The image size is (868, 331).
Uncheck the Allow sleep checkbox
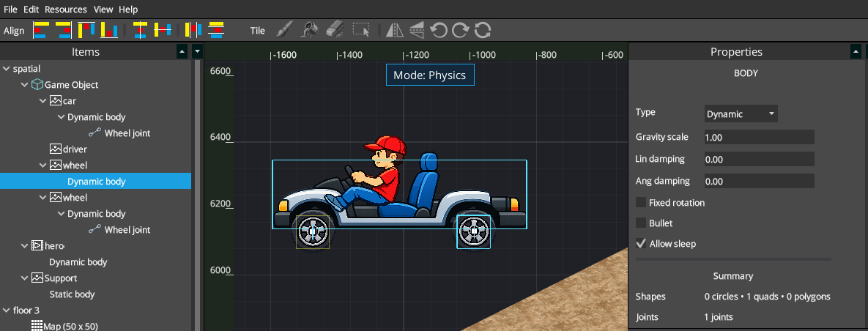641,244
